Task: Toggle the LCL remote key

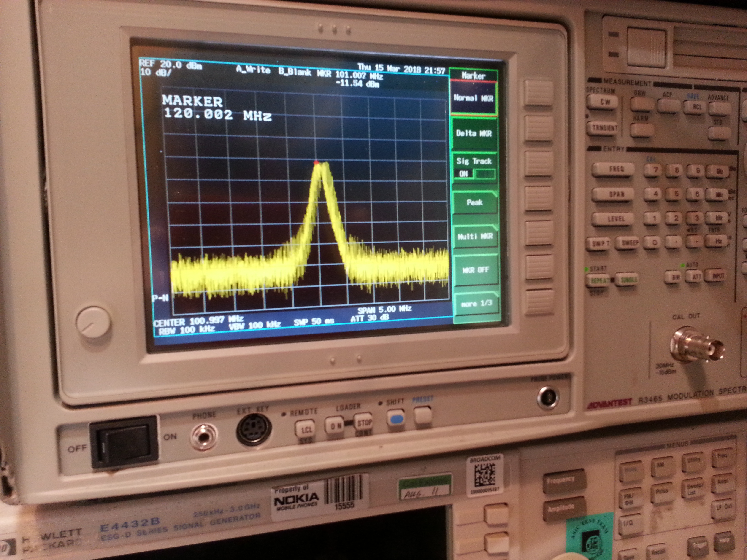Action: pyautogui.click(x=305, y=429)
